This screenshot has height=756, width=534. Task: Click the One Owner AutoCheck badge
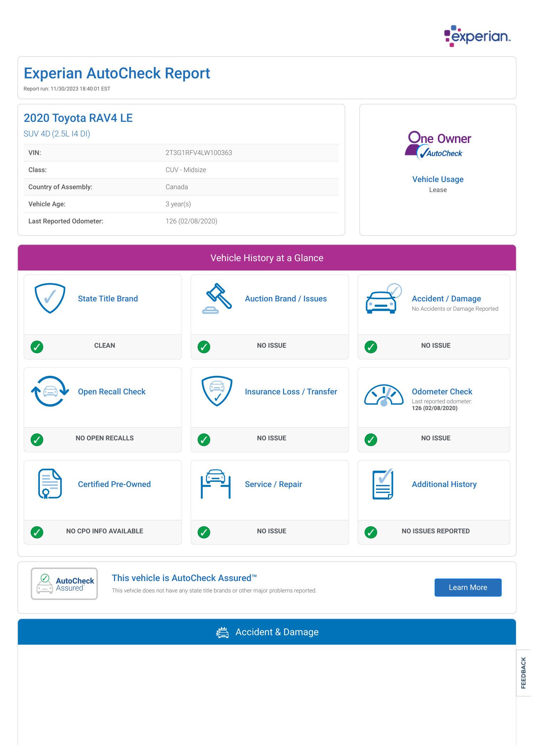(x=438, y=145)
